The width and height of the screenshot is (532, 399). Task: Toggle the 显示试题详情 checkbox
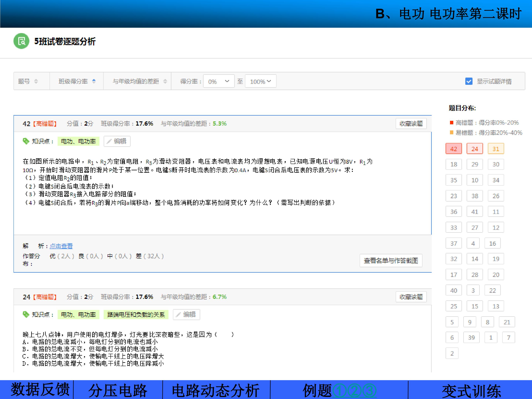tap(469, 81)
